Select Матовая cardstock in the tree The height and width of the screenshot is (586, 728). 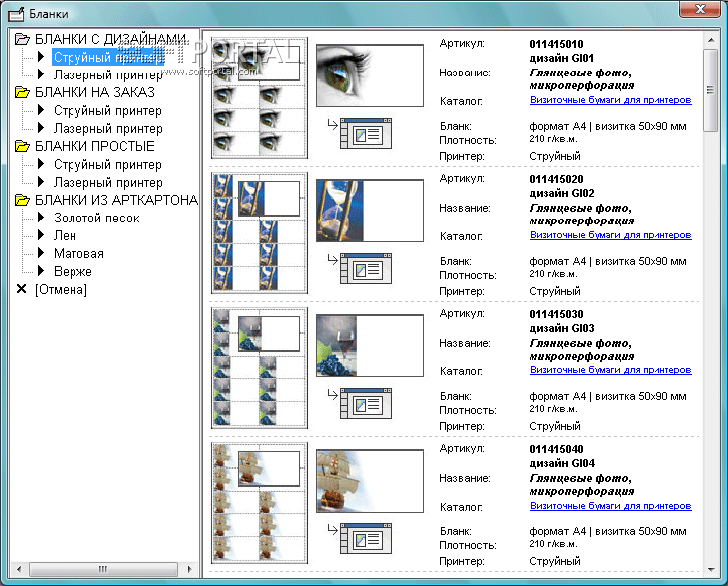pyautogui.click(x=78, y=253)
